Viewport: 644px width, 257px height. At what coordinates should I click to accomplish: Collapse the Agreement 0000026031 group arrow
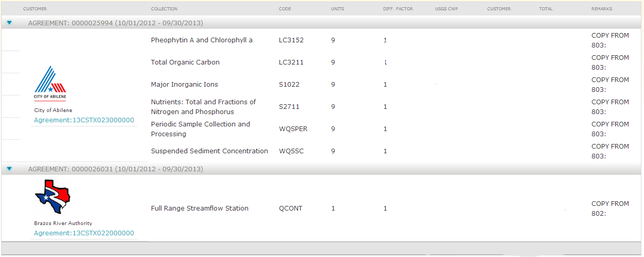(x=9, y=169)
